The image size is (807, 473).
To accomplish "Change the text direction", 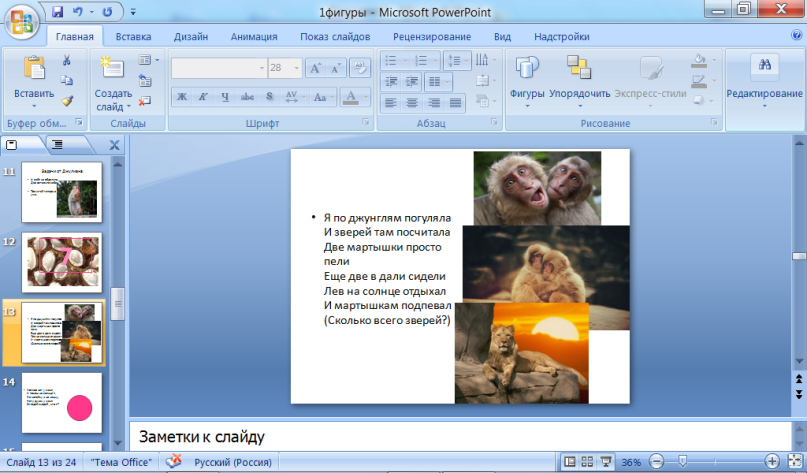I will [485, 60].
